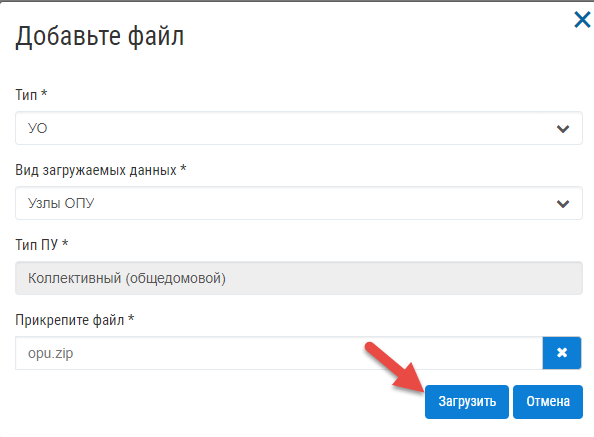Click the chevron in the Вид загружаемых данных field
The width and height of the screenshot is (594, 437).
(563, 204)
